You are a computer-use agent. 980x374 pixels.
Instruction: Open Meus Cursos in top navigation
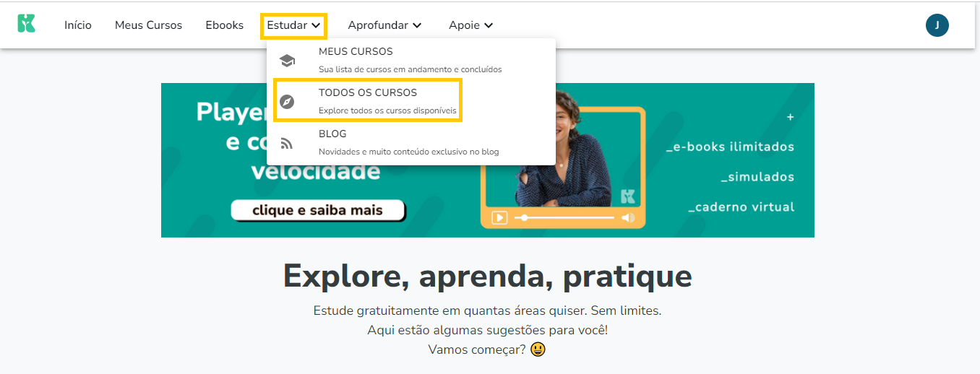point(148,25)
